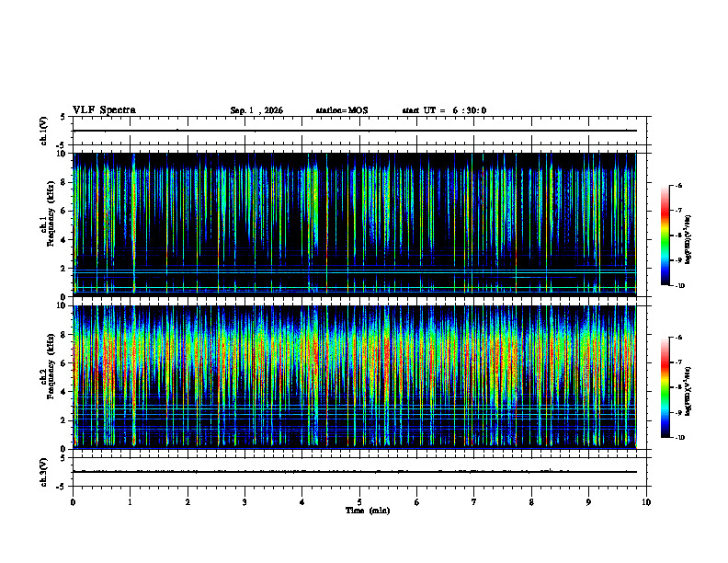The width and height of the screenshot is (728, 563).
Task: Click inside the ch.1 spectrogram plot
Action: (355, 224)
